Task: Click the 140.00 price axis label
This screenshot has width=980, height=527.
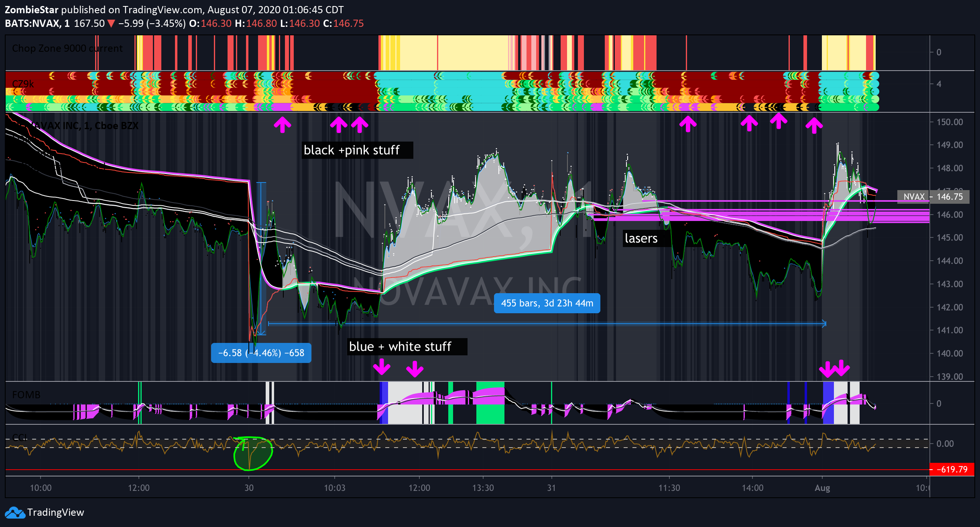Action: pyautogui.click(x=950, y=353)
